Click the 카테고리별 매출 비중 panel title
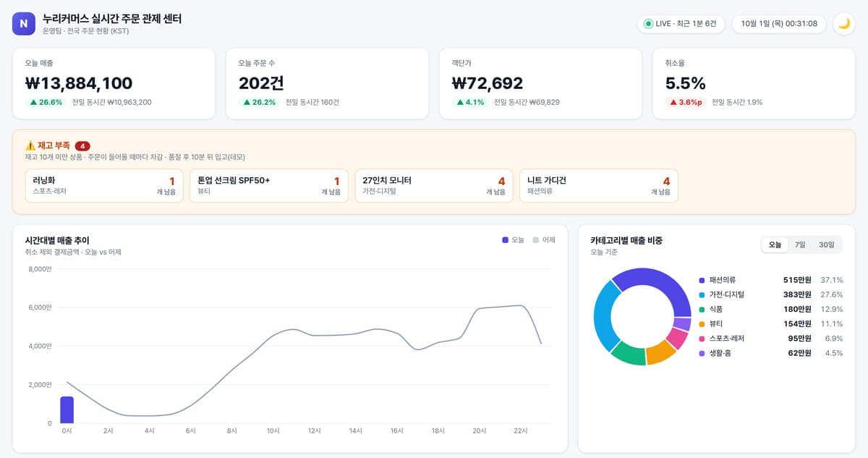Screen dimensions: 868x458 click(x=626, y=240)
